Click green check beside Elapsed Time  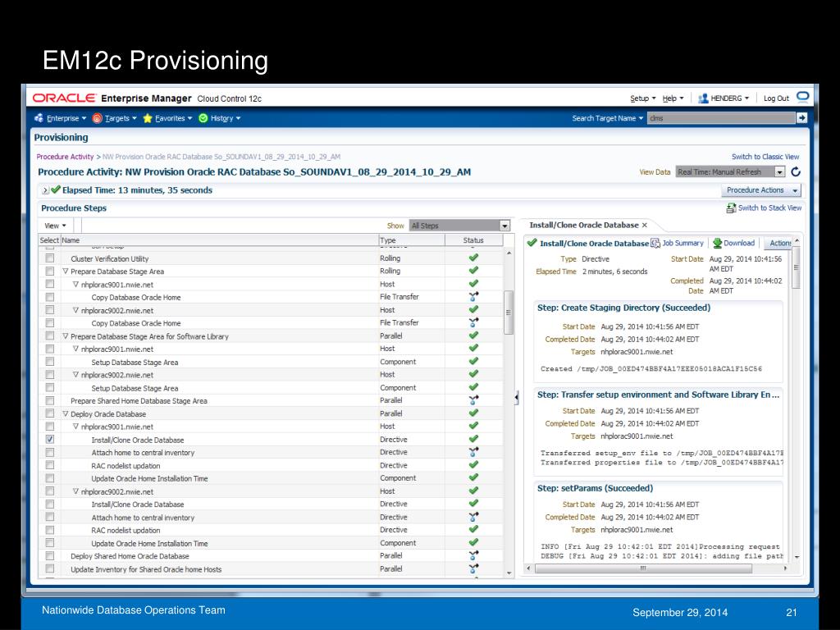tap(56, 189)
